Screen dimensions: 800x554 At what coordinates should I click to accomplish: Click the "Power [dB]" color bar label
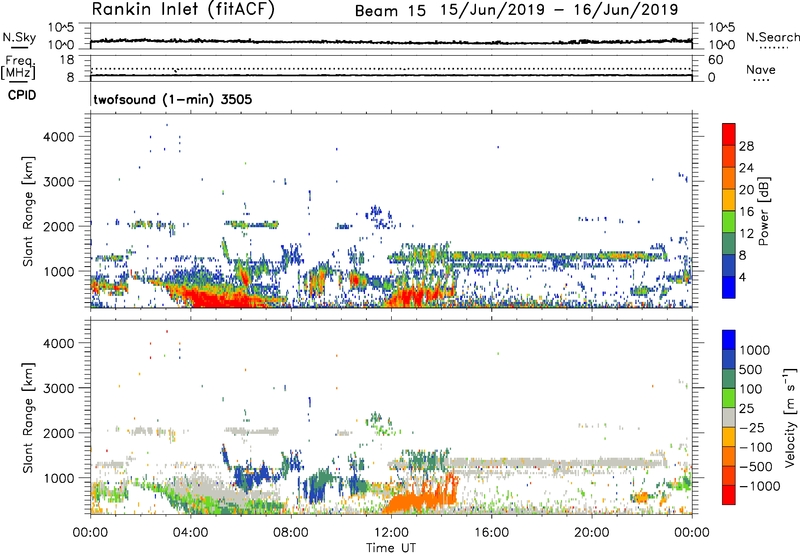(763, 211)
